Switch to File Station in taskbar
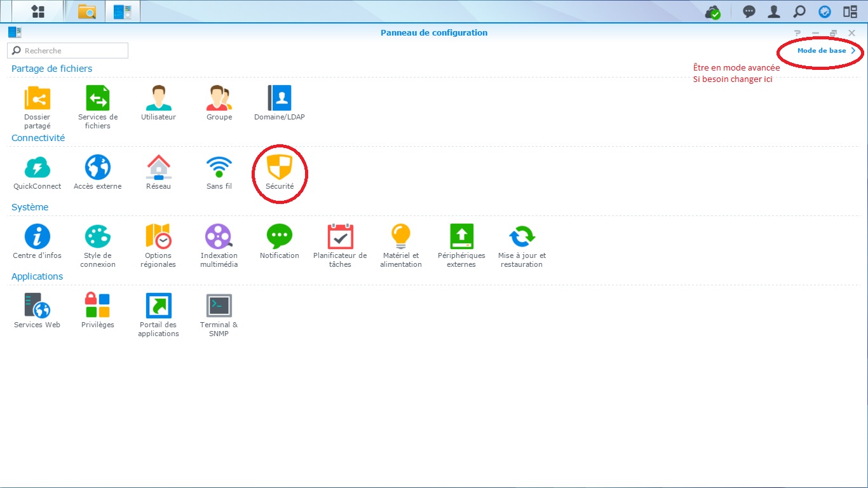Image resolution: width=868 pixels, height=488 pixels. point(87,11)
